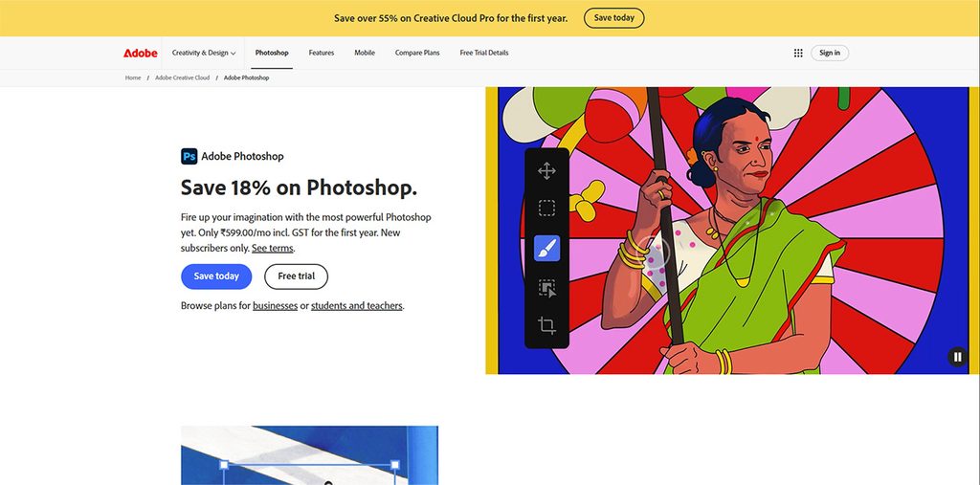The height and width of the screenshot is (485, 980).
Task: Click the Save 18% on Photoshop heading
Action: coord(299,187)
